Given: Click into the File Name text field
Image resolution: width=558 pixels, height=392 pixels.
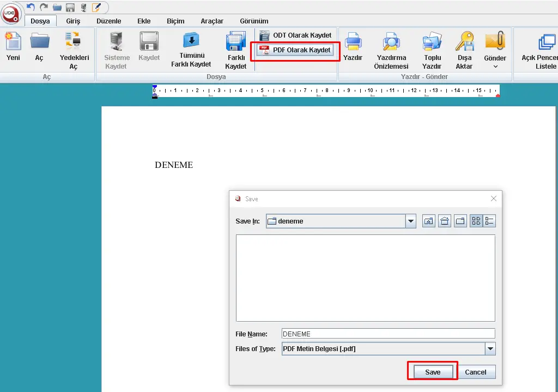Looking at the screenshot, I should tap(388, 334).
